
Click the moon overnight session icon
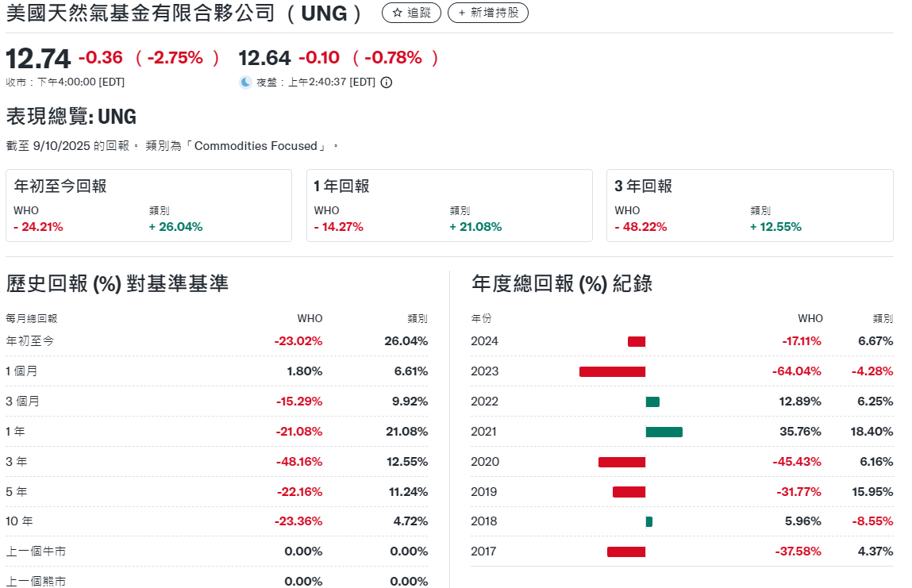pyautogui.click(x=245, y=83)
